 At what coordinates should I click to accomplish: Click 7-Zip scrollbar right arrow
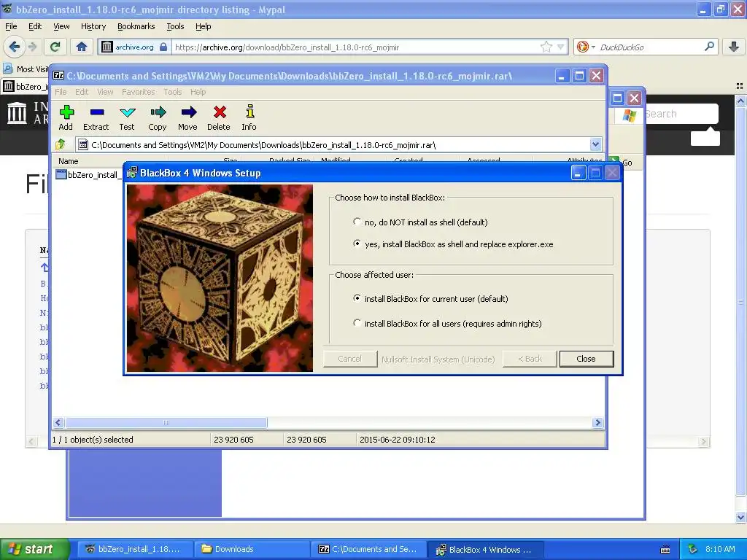click(597, 422)
